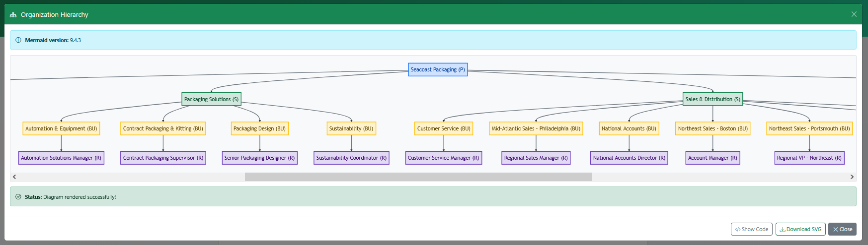Select the Seacoast Packaging (P) root node
Viewport: 868px width, 245px height.
(438, 70)
